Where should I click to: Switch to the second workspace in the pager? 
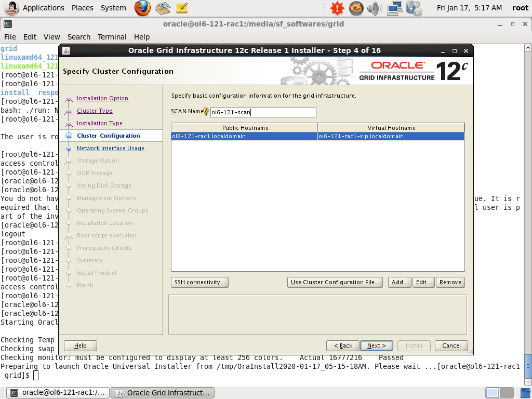(507, 393)
